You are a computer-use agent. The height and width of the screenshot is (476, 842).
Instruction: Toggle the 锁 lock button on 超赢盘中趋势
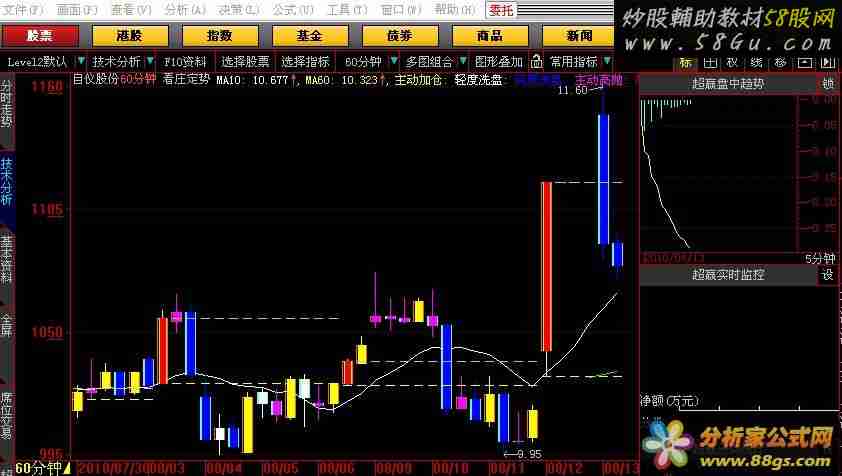pos(828,84)
